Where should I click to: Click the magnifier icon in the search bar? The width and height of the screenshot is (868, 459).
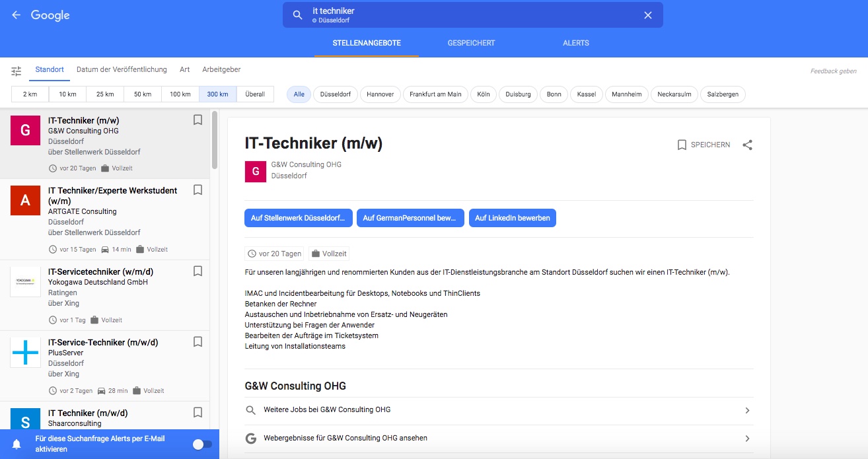[x=296, y=15]
